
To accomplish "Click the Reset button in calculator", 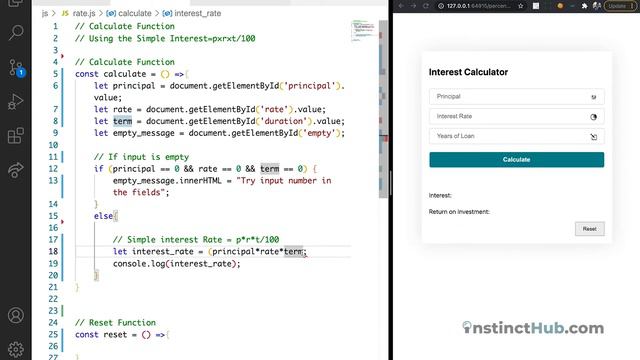I will tap(589, 229).
